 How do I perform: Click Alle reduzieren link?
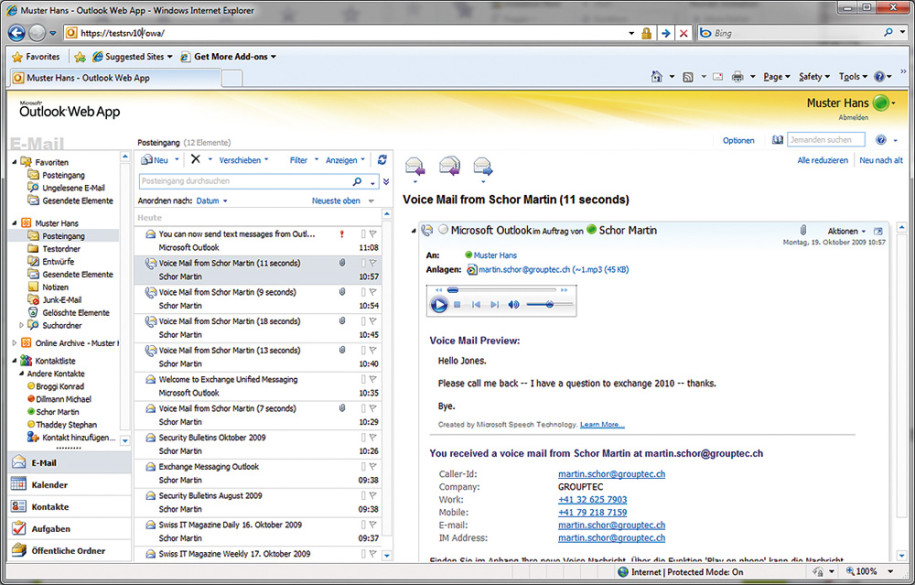tap(822, 160)
